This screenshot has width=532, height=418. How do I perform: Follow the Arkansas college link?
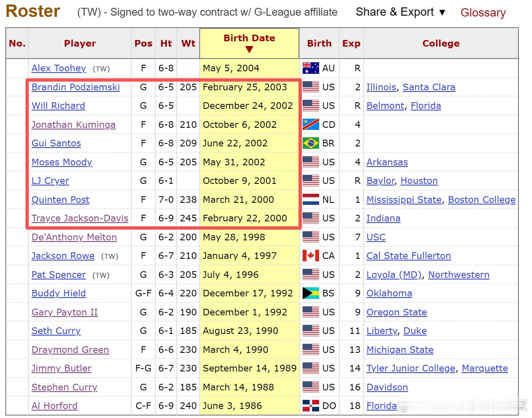click(387, 162)
